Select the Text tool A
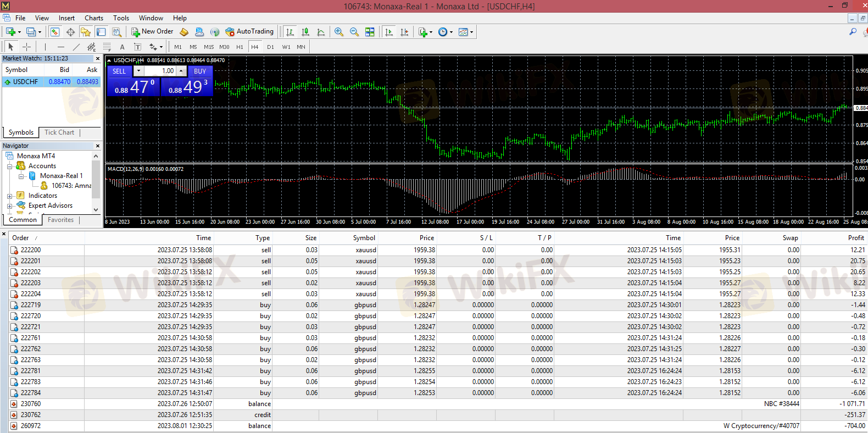The width and height of the screenshot is (868, 433). [122, 47]
